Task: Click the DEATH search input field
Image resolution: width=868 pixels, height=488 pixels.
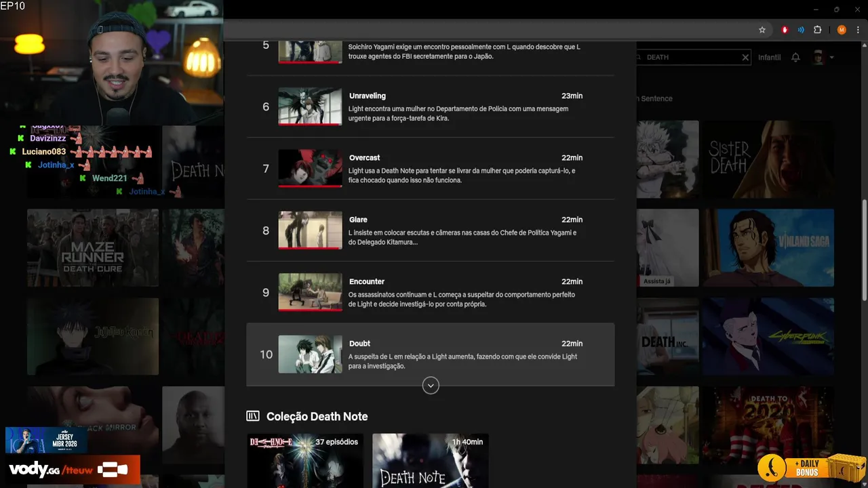Action: click(692, 58)
